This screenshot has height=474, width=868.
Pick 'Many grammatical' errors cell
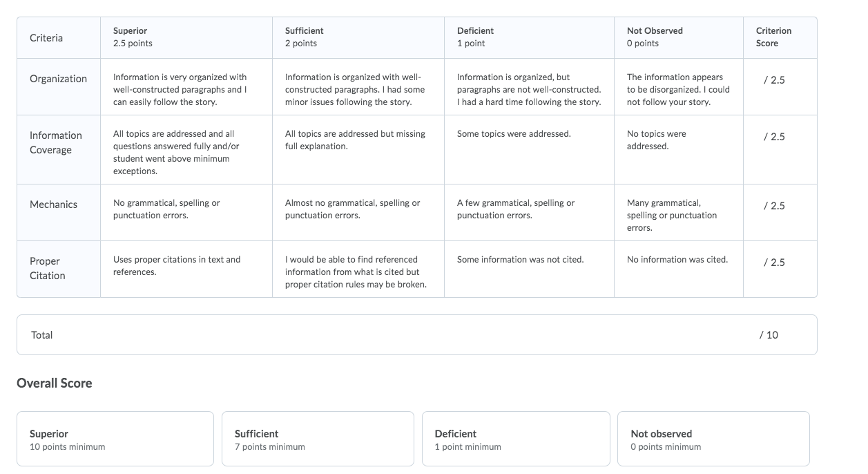point(679,213)
